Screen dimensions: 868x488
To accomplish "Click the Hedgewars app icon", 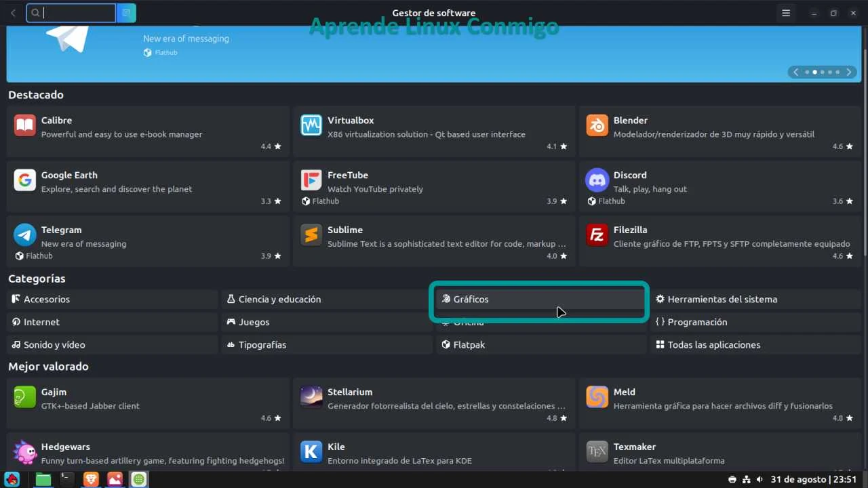I will click(25, 452).
